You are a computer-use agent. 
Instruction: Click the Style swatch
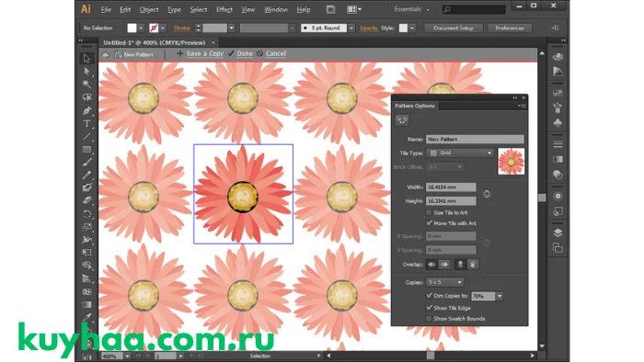[x=403, y=28]
